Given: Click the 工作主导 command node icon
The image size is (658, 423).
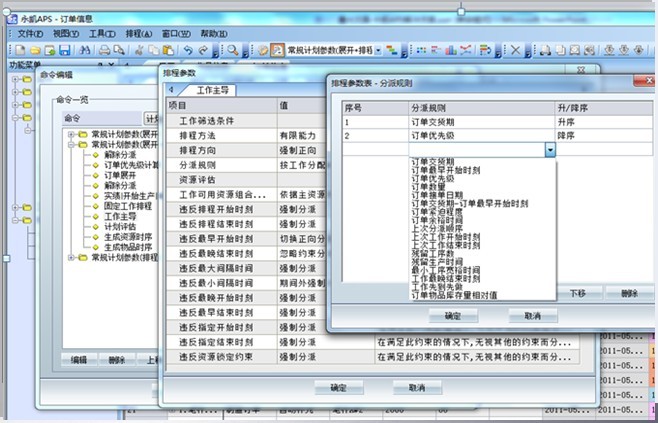Looking at the screenshot, I should click(96, 215).
